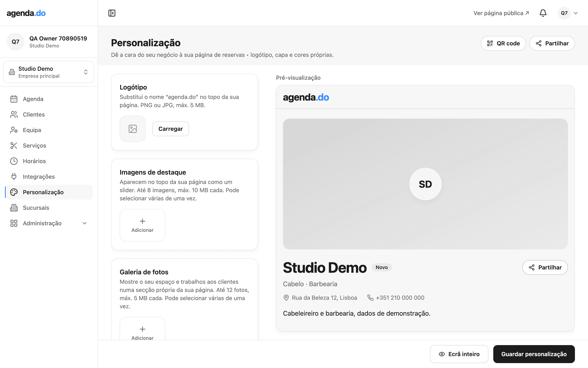Navigate to Serviços

pyautogui.click(x=49, y=146)
